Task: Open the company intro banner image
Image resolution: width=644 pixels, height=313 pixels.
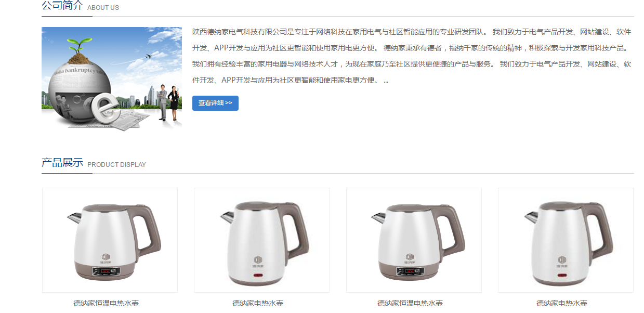Action: point(112,78)
